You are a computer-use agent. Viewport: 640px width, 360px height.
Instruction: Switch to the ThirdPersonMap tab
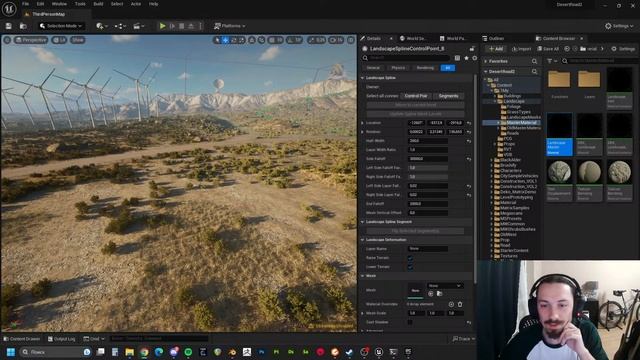click(48, 14)
